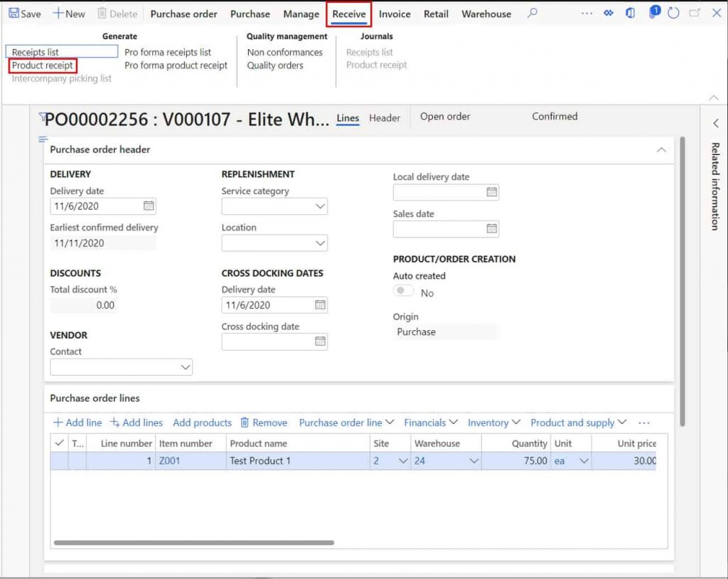The height and width of the screenshot is (579, 728).
Task: Switch to the Header tab
Action: (385, 118)
